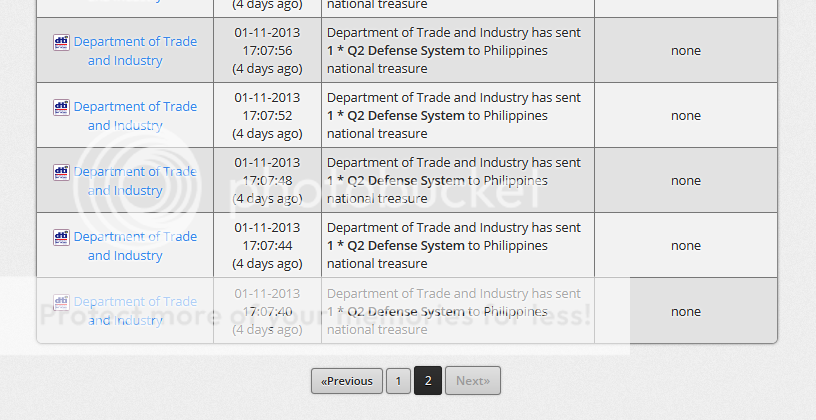
Task: Click the DTI icon in the 17:07:52 row
Action: tap(61, 107)
